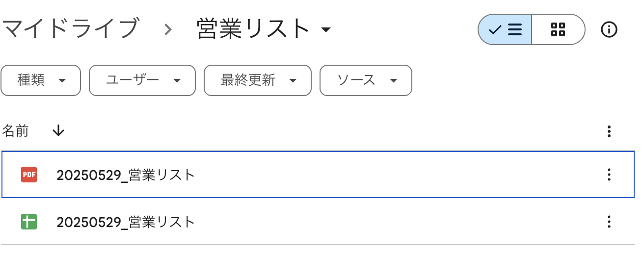The width and height of the screenshot is (644, 253).
Task: Click the breadcrumb separator chevron
Action: [168, 30]
